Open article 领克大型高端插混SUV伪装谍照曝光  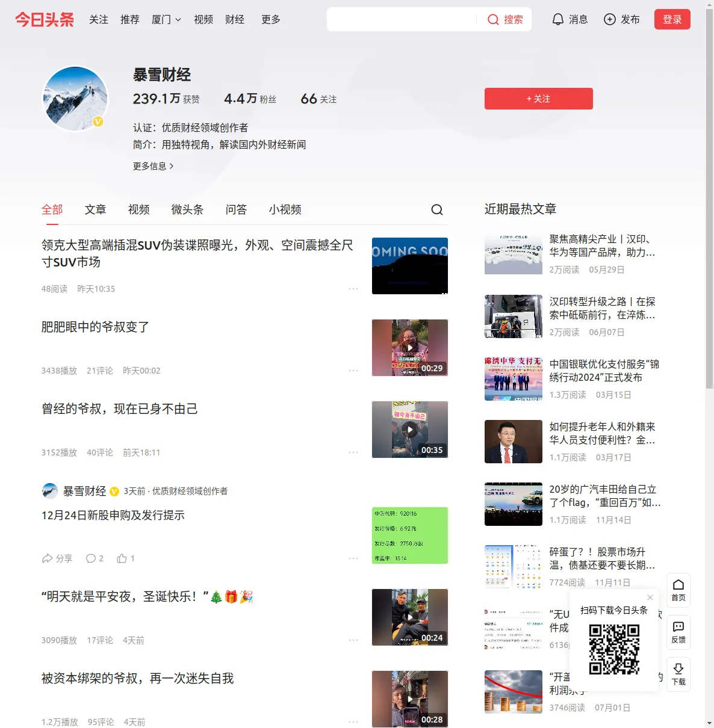pos(197,253)
